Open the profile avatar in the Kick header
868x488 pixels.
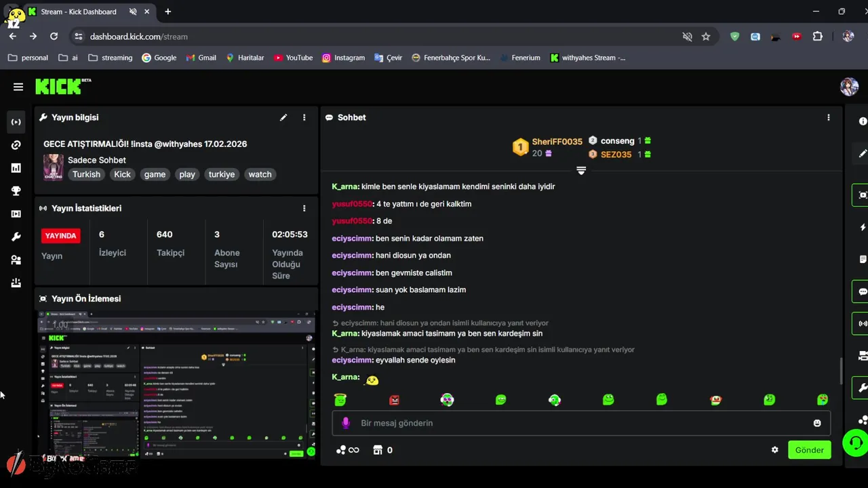(x=849, y=87)
